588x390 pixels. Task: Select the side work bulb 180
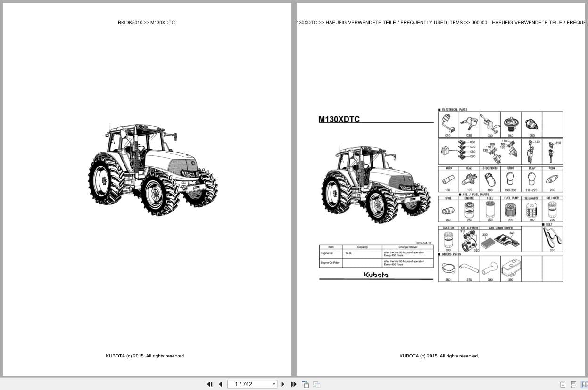490,180
